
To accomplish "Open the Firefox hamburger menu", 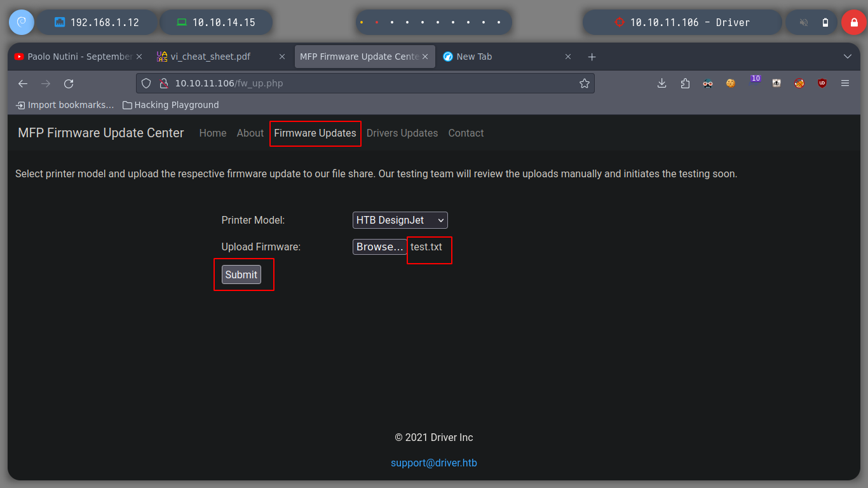I will coord(845,83).
